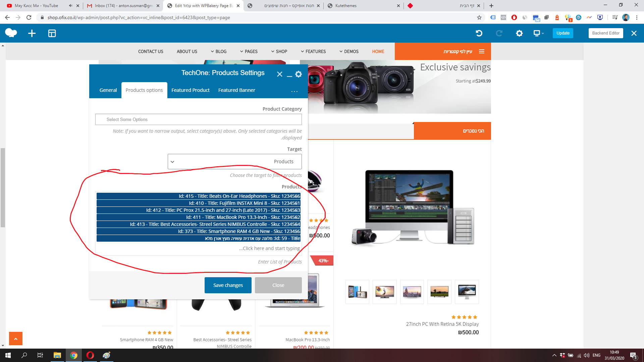Screen dimensions: 644x362
Task: Open the Product Category select field
Action: pyautogui.click(x=199, y=119)
